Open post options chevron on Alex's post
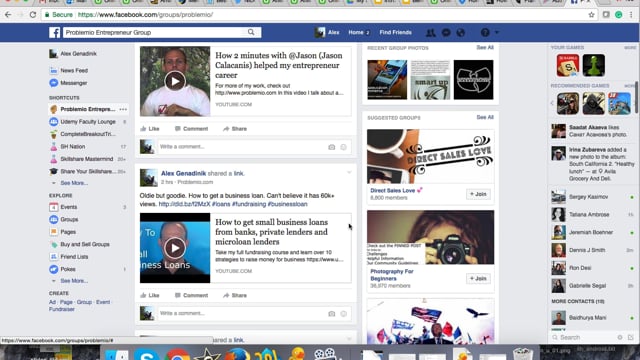The width and height of the screenshot is (640, 360). pyautogui.click(x=349, y=172)
